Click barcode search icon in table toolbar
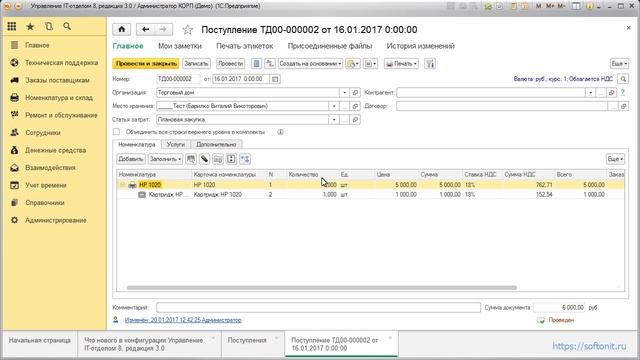This screenshot has width=640, height=360. tap(191, 159)
